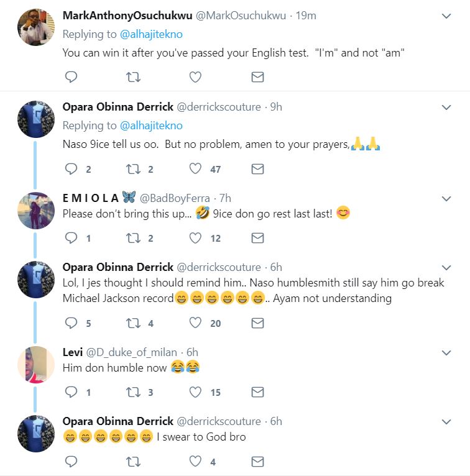This screenshot has height=476, width=470.
Task: Retweet MarkAnthonyOsuchukwu's English test tweet
Action: pyautogui.click(x=134, y=77)
